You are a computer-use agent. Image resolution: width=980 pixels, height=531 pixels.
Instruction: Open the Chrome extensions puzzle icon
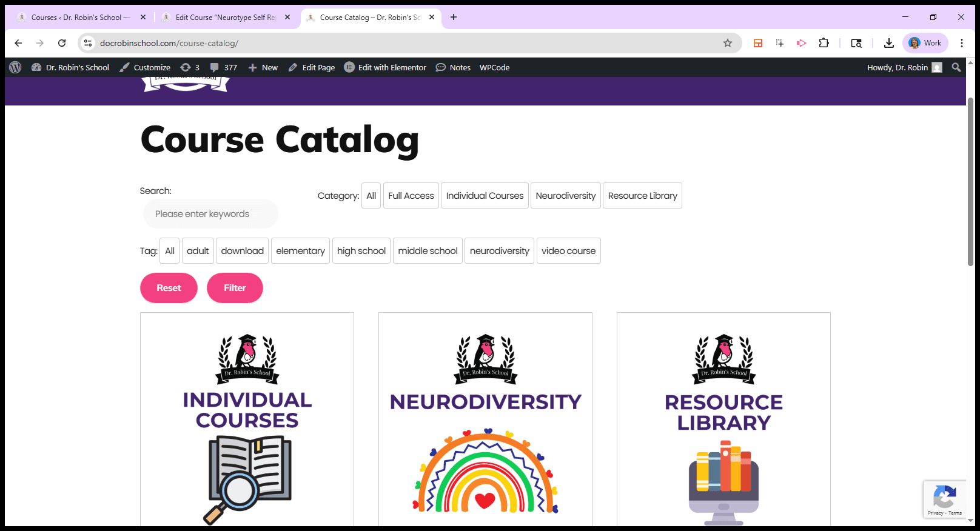click(824, 43)
